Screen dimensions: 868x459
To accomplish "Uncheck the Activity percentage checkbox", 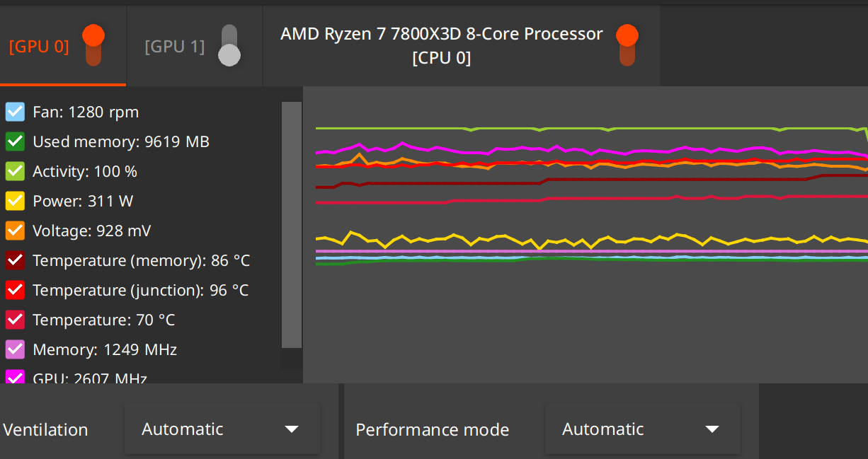I will tap(16, 171).
